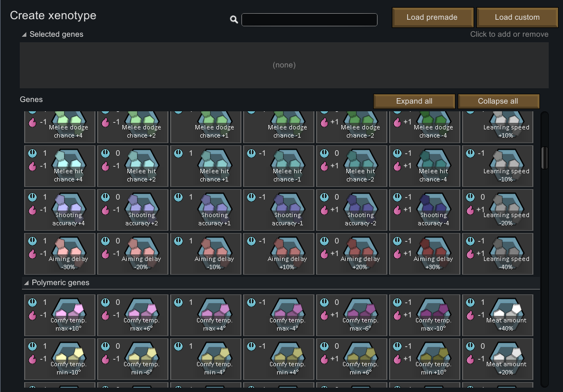The image size is (563, 392).
Task: Add the Meat amount +40% gene
Action: (x=498, y=315)
